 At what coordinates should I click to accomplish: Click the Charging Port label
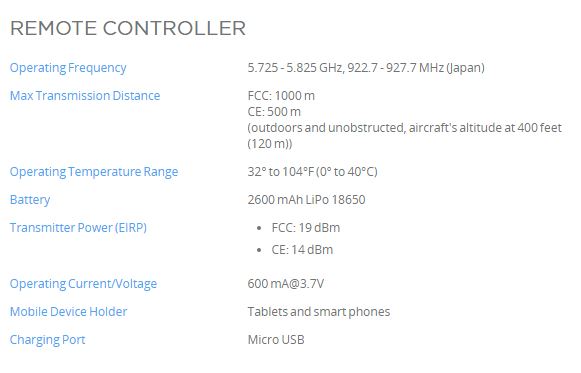point(47,340)
